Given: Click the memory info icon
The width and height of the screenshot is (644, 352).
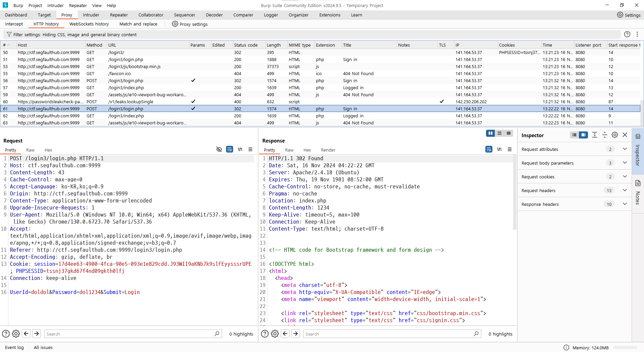Looking at the screenshot, I should pos(567,347).
